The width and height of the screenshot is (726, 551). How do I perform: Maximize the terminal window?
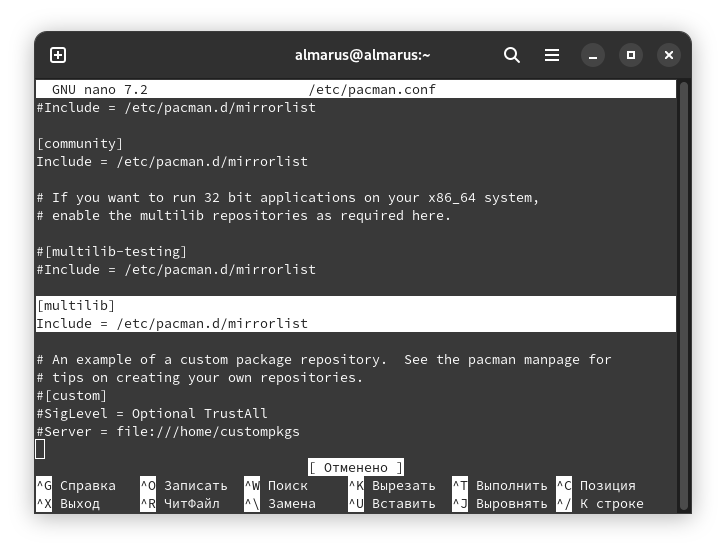(631, 55)
